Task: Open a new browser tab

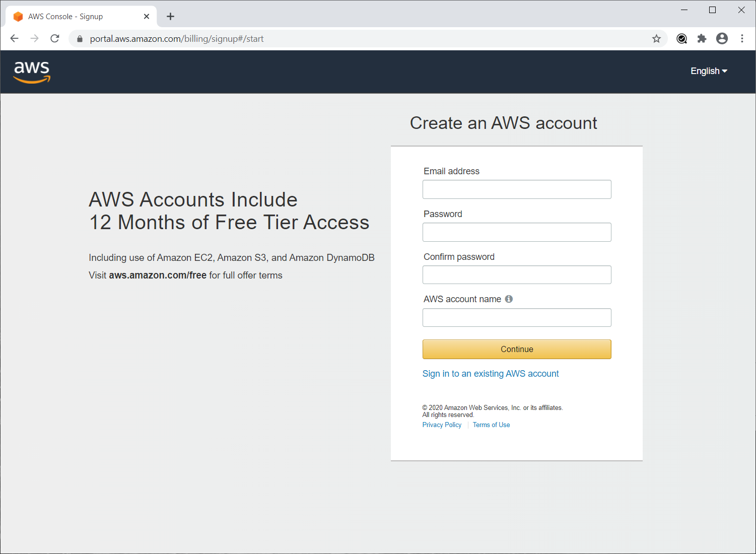Action: 170,17
